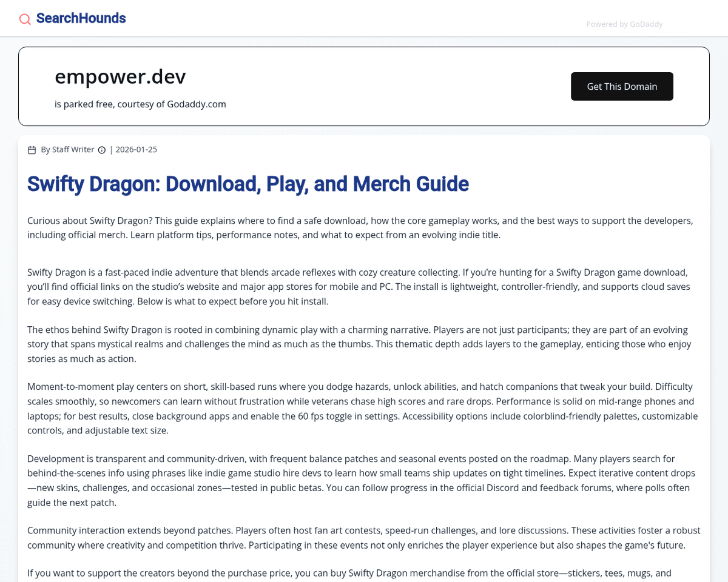
Task: Click the paragraph starting Moment-to-moment play
Action: point(362,408)
